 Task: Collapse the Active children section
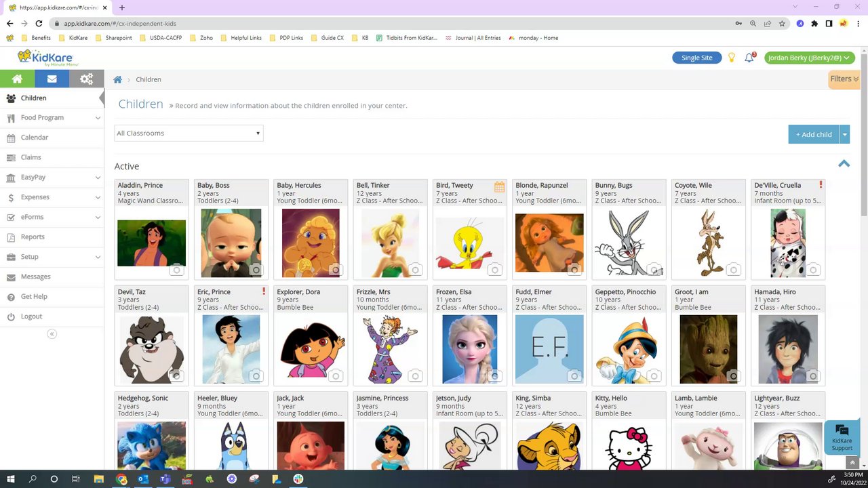point(844,163)
